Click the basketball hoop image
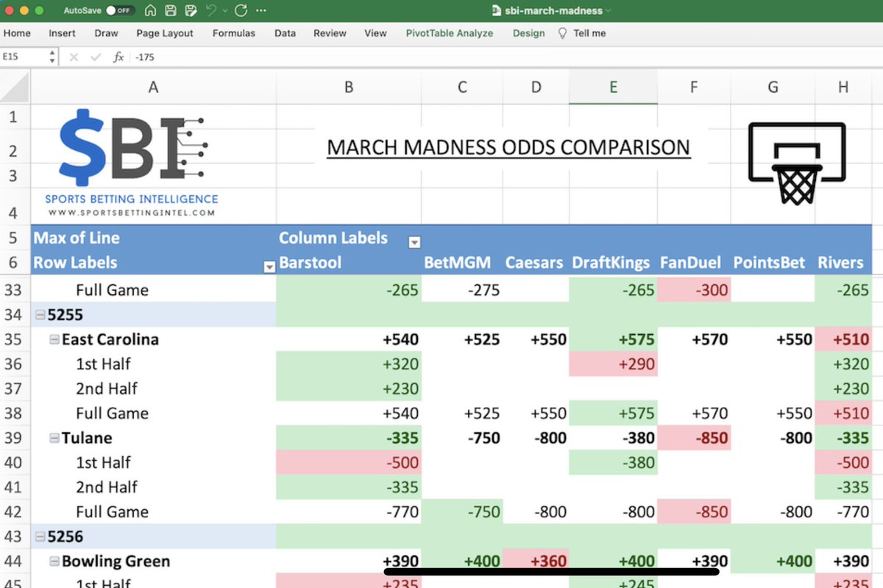This screenshot has height=588, width=883. [x=797, y=163]
